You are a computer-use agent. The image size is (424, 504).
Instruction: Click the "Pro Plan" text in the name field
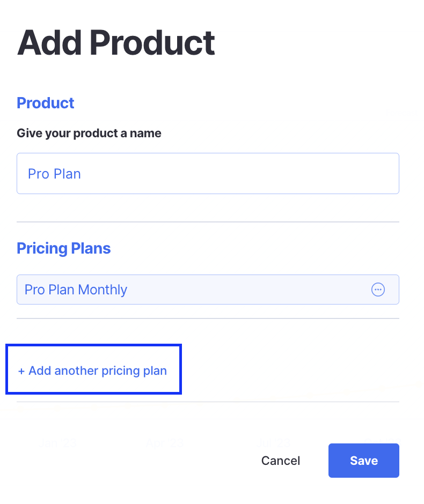click(x=54, y=174)
